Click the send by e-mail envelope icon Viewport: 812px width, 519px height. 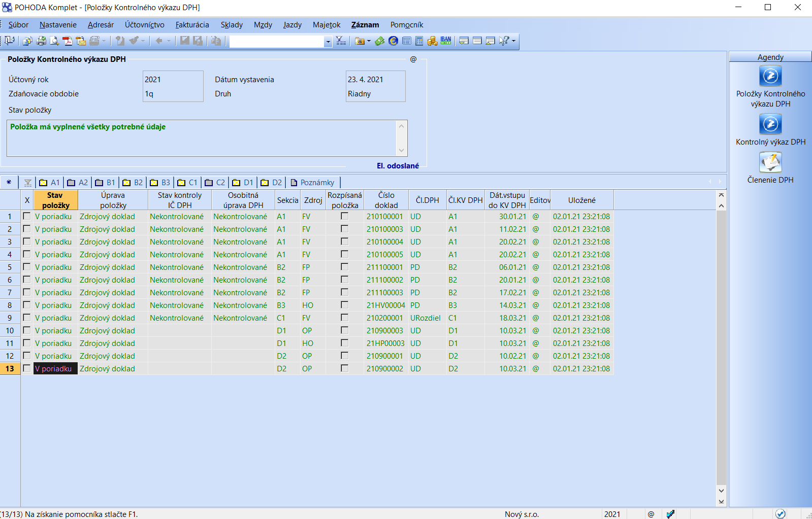[x=80, y=41]
